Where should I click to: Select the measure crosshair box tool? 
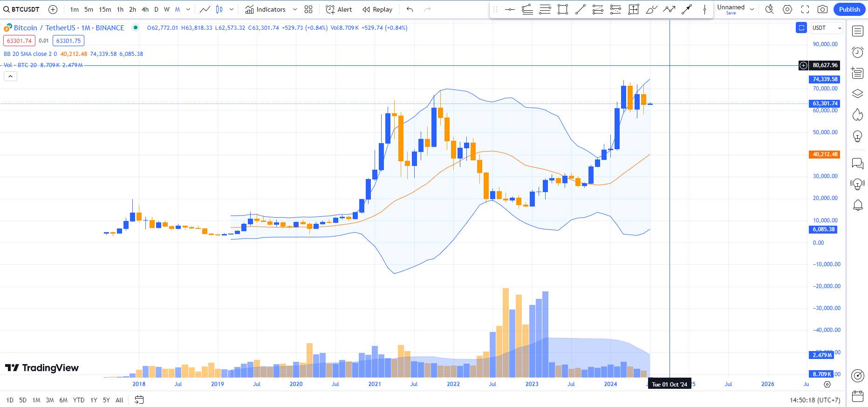point(634,9)
